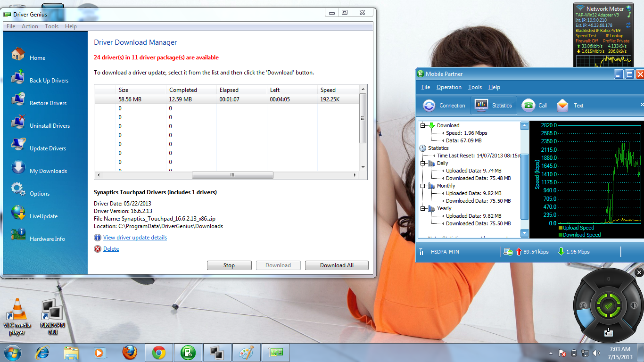
Task: Click Speed Test in Network Meter
Action: [x=586, y=36]
